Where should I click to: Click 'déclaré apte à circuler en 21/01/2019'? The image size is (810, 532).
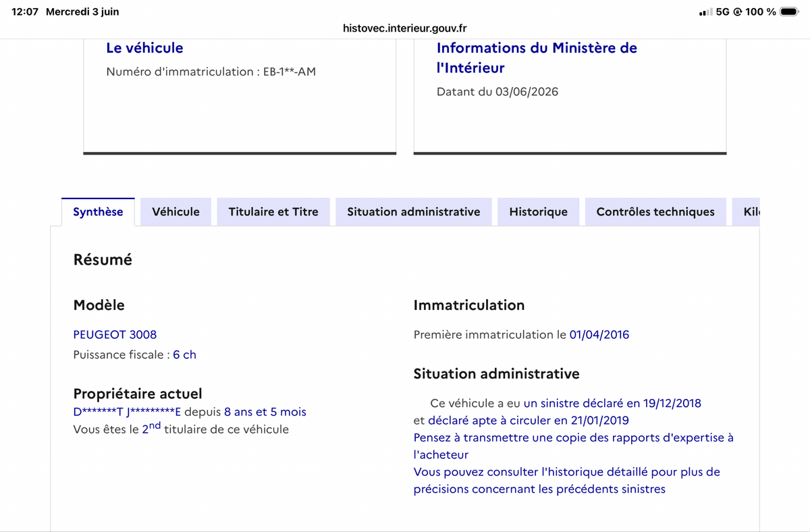tap(529, 421)
